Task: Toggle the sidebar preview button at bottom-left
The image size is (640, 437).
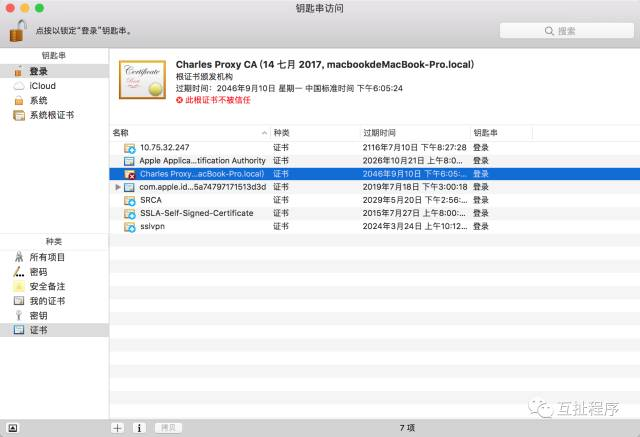Action: click(x=13, y=428)
